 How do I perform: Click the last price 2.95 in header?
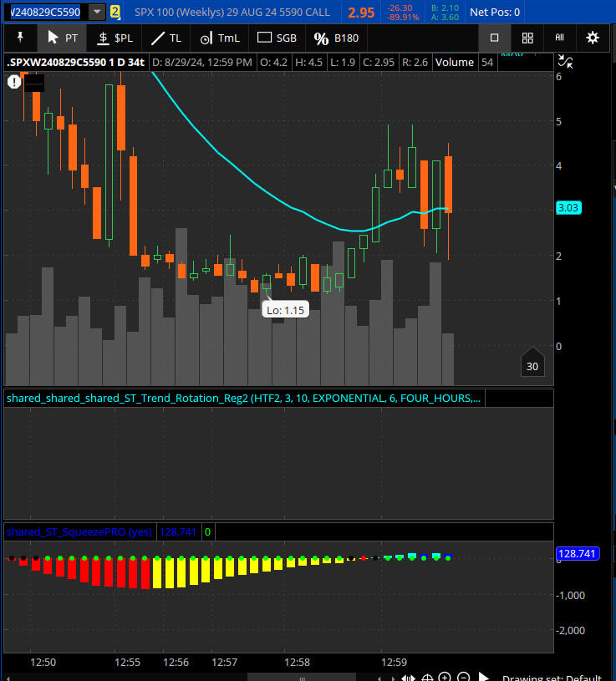tap(361, 13)
